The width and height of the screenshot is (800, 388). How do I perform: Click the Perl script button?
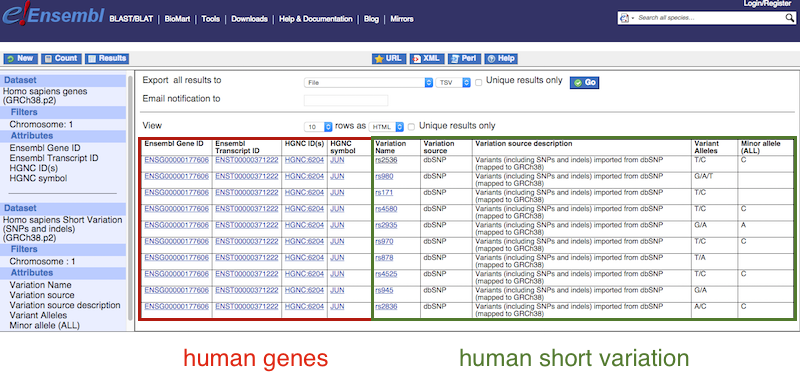[x=464, y=59]
